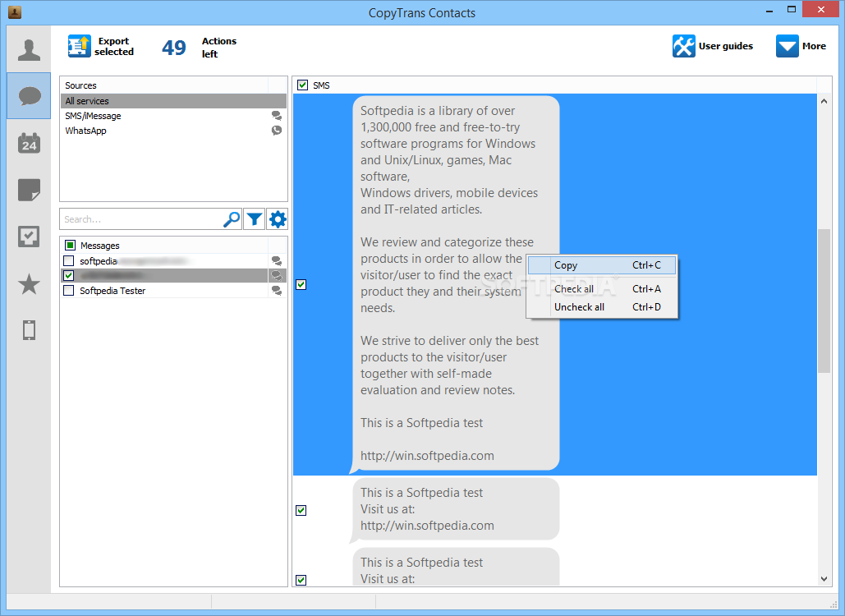Check the Softpedia Tester checkbox

pyautogui.click(x=69, y=291)
